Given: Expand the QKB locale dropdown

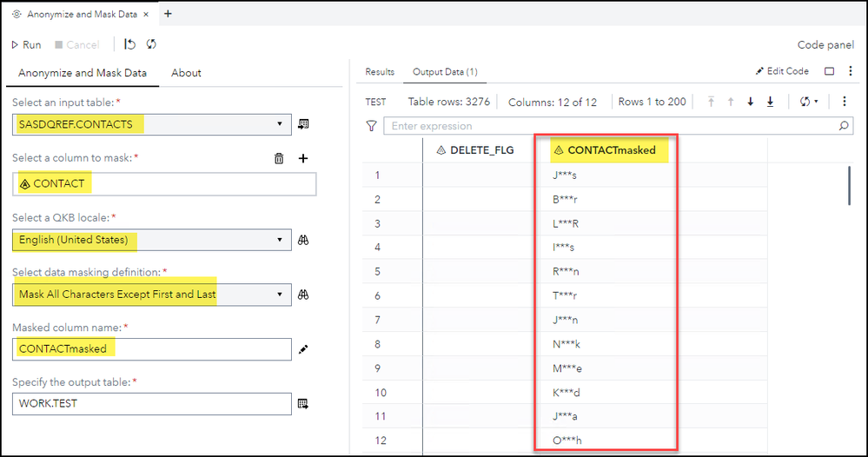Looking at the screenshot, I should click(x=280, y=239).
